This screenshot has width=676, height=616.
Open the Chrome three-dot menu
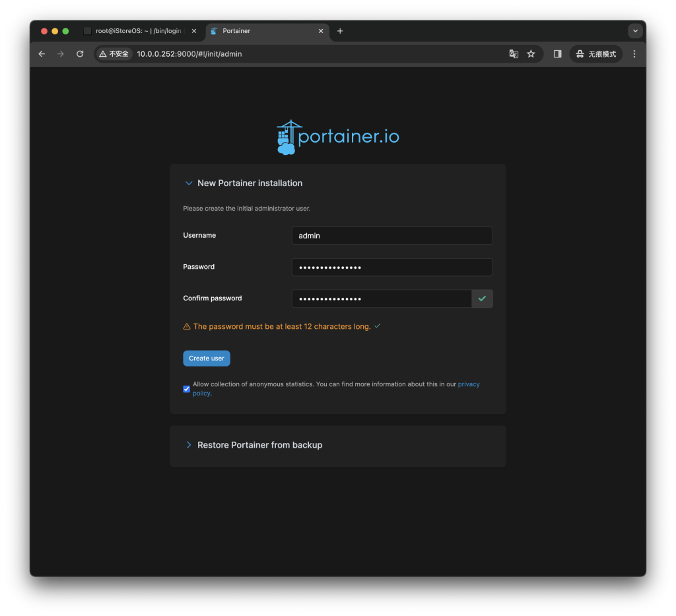coord(634,54)
